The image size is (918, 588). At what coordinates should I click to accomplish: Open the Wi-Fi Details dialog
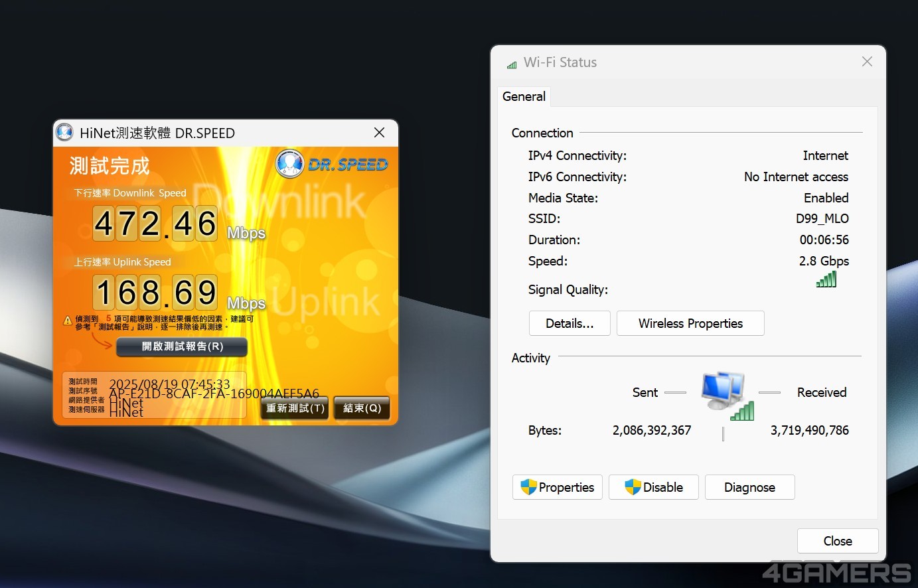tap(570, 323)
